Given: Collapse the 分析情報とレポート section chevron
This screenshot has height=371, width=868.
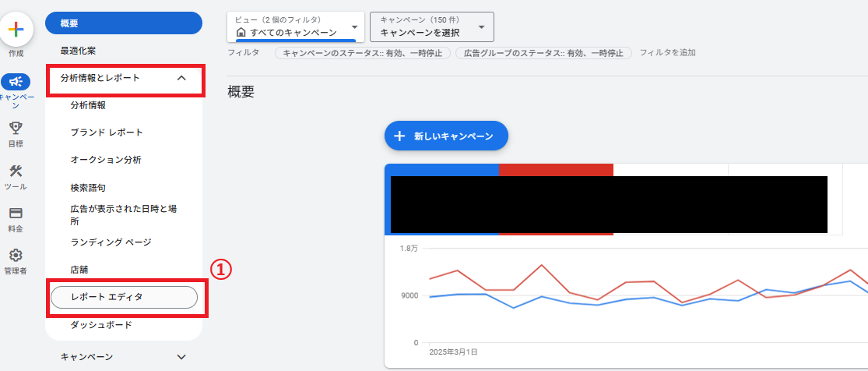Looking at the screenshot, I should pyautogui.click(x=181, y=79).
